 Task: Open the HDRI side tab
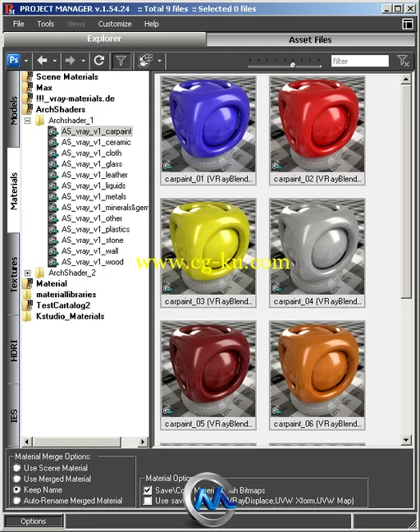click(14, 351)
